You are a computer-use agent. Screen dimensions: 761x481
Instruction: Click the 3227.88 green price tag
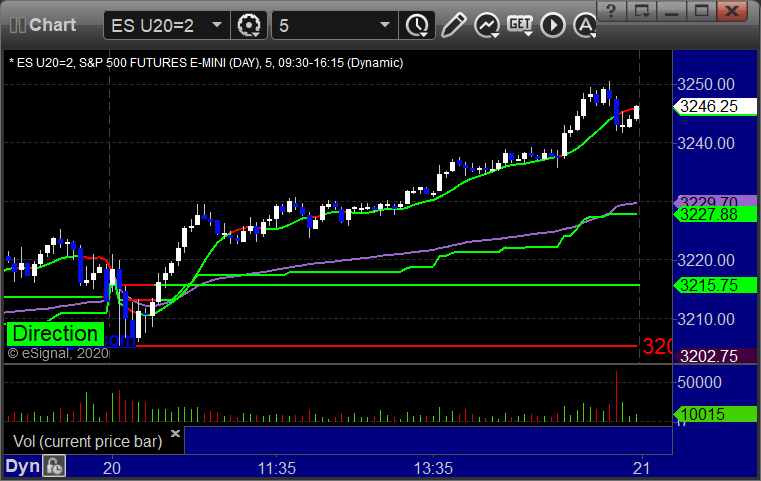pos(715,215)
